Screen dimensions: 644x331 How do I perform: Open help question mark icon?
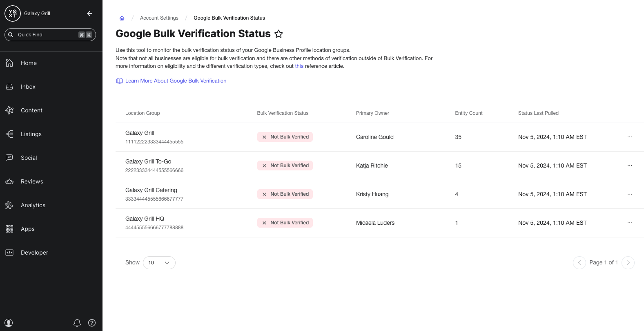coord(92,323)
